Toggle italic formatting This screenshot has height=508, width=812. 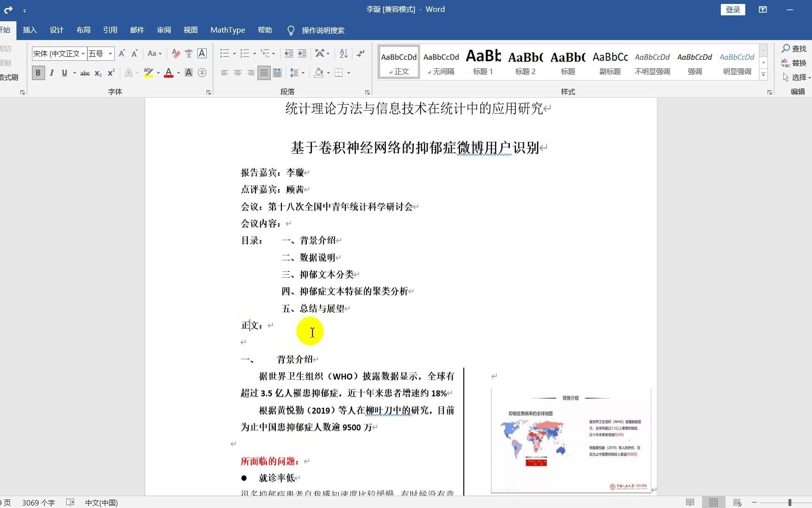tap(52, 72)
